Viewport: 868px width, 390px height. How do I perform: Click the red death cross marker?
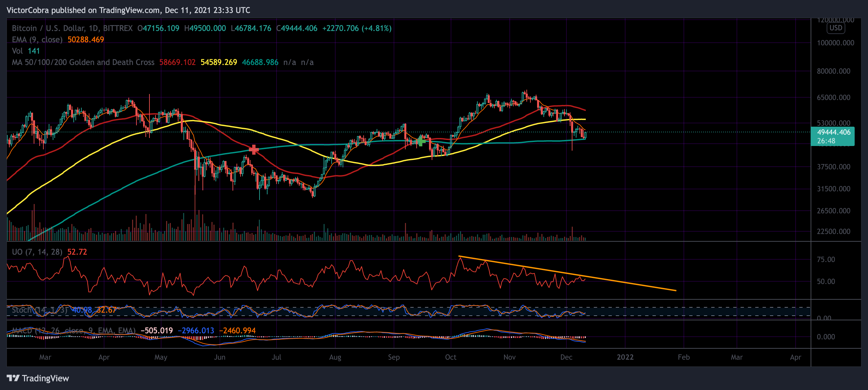click(254, 149)
